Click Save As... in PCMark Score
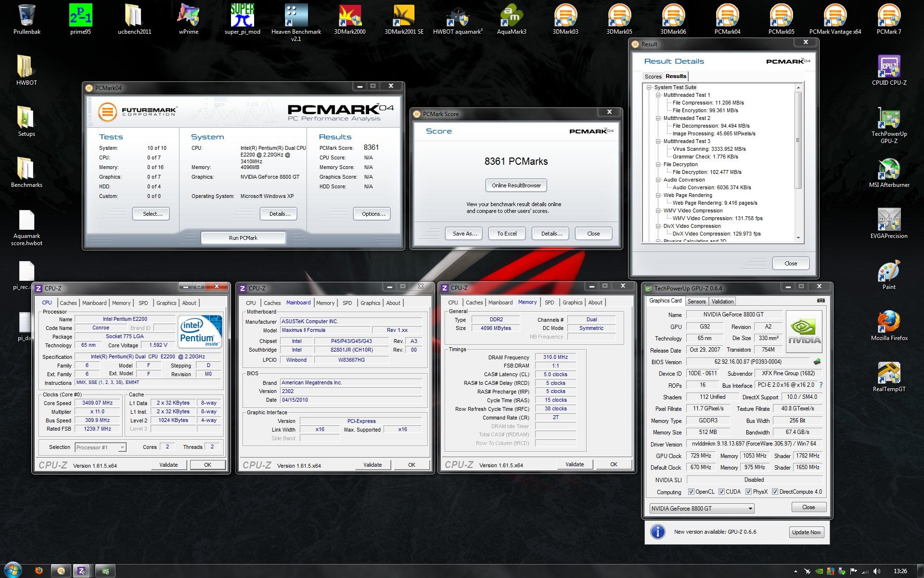This screenshot has width=924, height=578. (464, 234)
